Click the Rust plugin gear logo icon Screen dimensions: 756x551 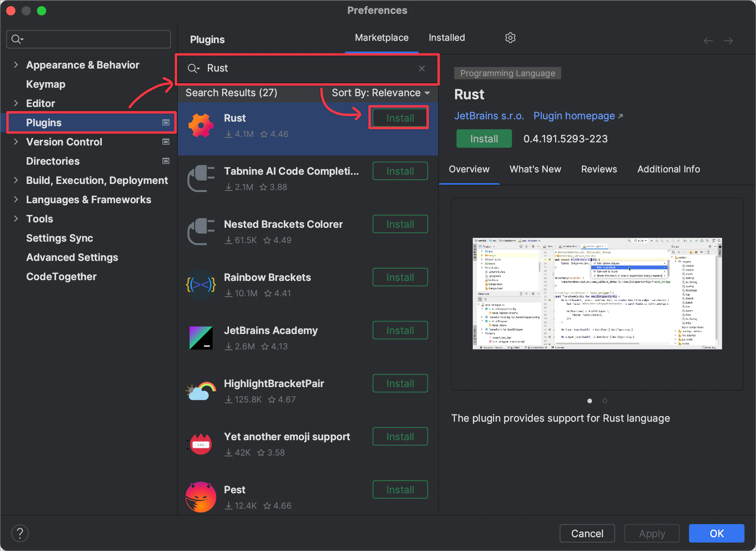click(x=201, y=125)
